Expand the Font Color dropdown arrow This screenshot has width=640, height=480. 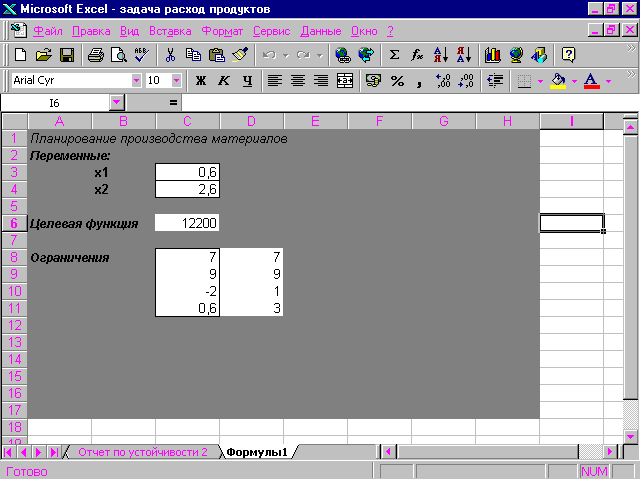point(608,81)
